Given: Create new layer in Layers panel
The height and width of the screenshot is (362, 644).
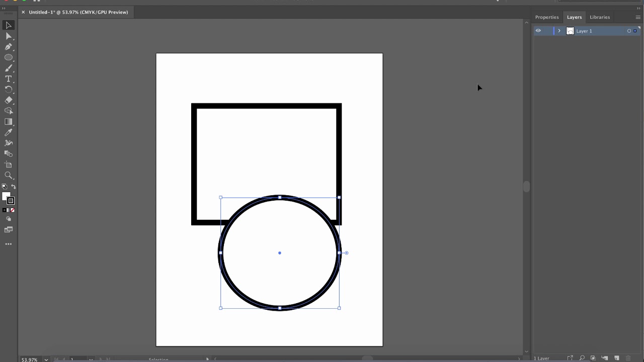Looking at the screenshot, I should click(x=617, y=358).
